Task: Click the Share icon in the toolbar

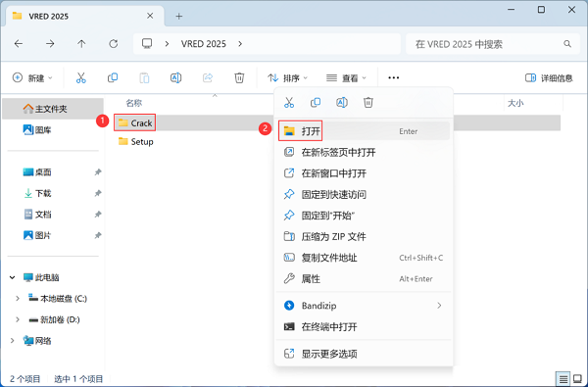Action: click(x=208, y=77)
